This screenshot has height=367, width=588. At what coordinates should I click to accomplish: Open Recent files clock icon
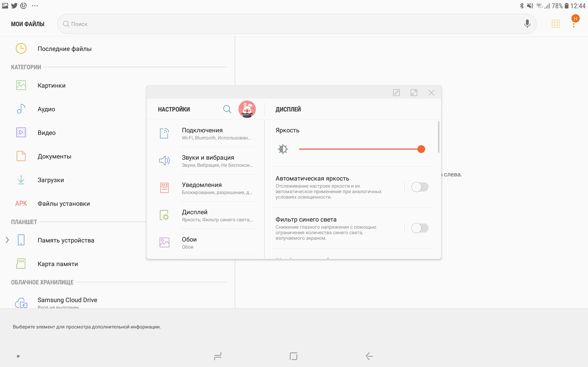(x=21, y=49)
